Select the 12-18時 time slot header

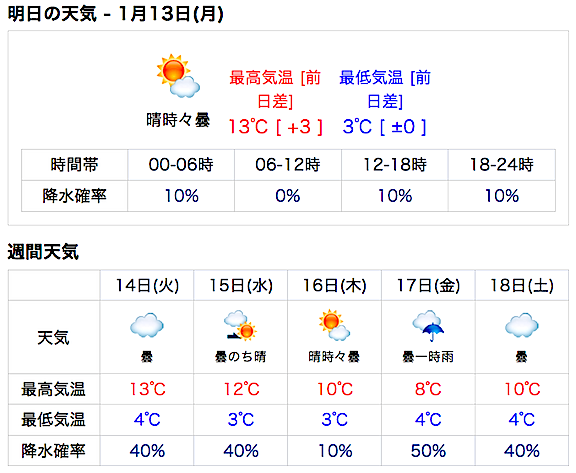[395, 165]
